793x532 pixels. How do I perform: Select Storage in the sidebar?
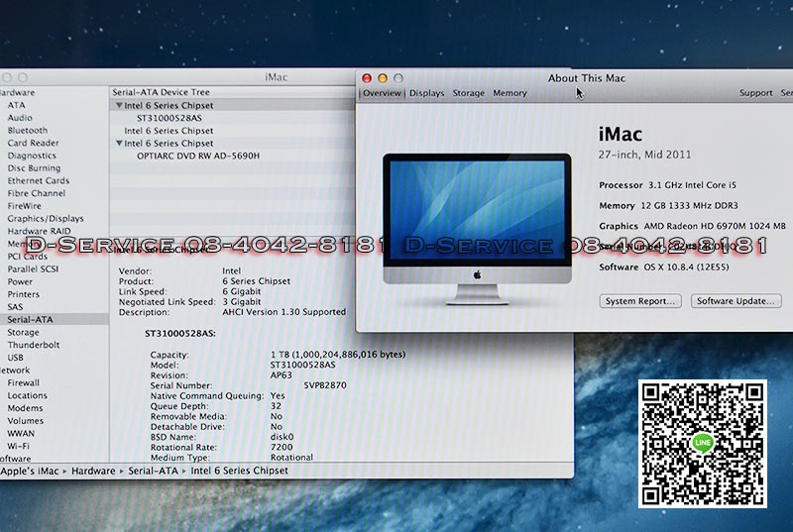pyautogui.click(x=23, y=333)
